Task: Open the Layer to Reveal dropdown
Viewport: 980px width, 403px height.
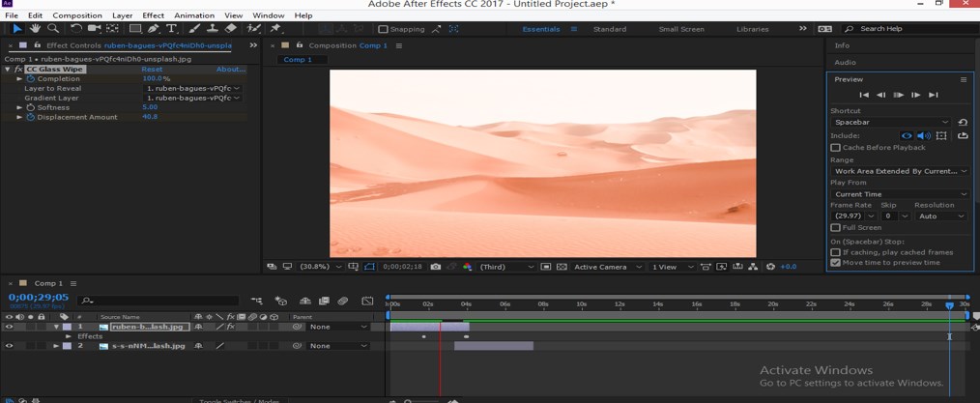Action: [x=192, y=88]
